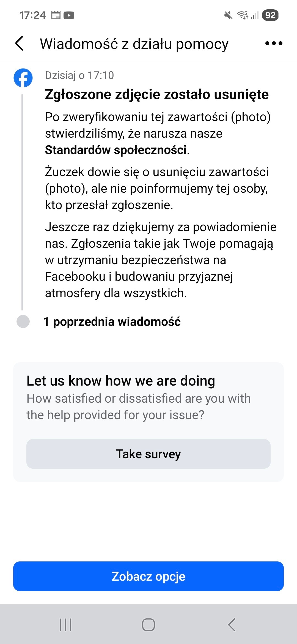Tap the Wi-Fi signal status icon

(243, 15)
